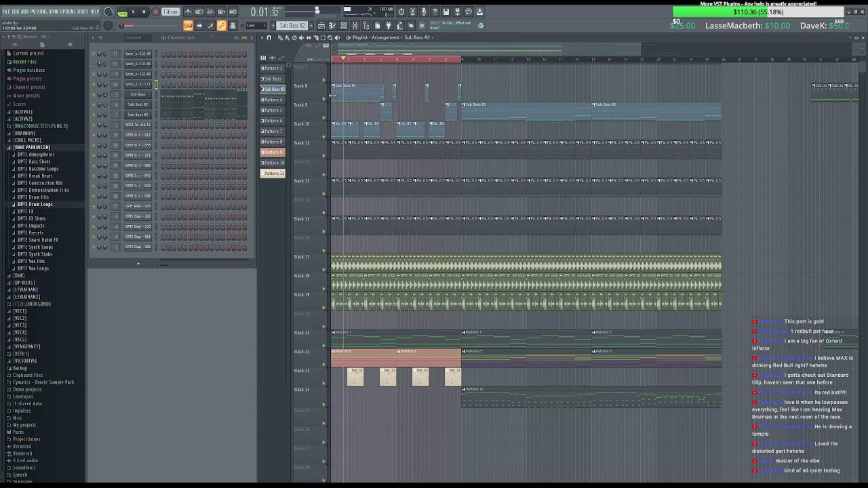Viewport: 868px width, 488px height.
Task: Open the OPTIONS menu
Action: [x=68, y=12]
